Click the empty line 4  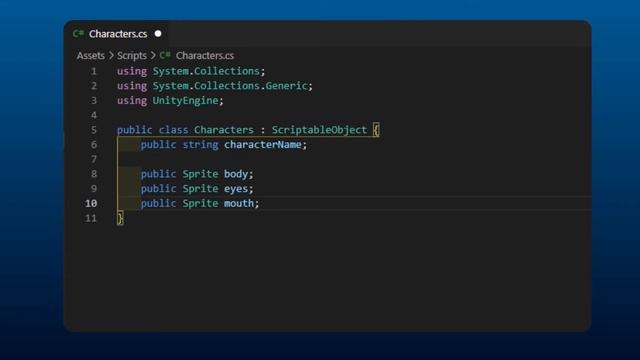click(x=354, y=115)
